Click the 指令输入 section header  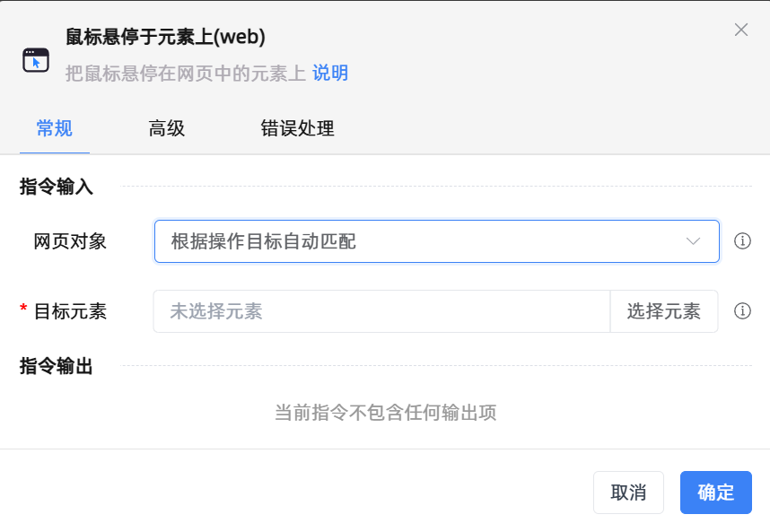coord(57,187)
